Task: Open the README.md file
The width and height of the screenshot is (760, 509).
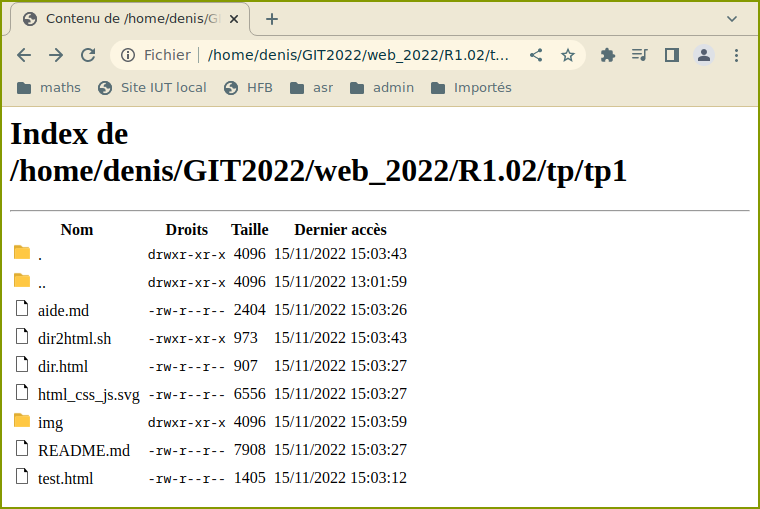Action: coord(84,450)
